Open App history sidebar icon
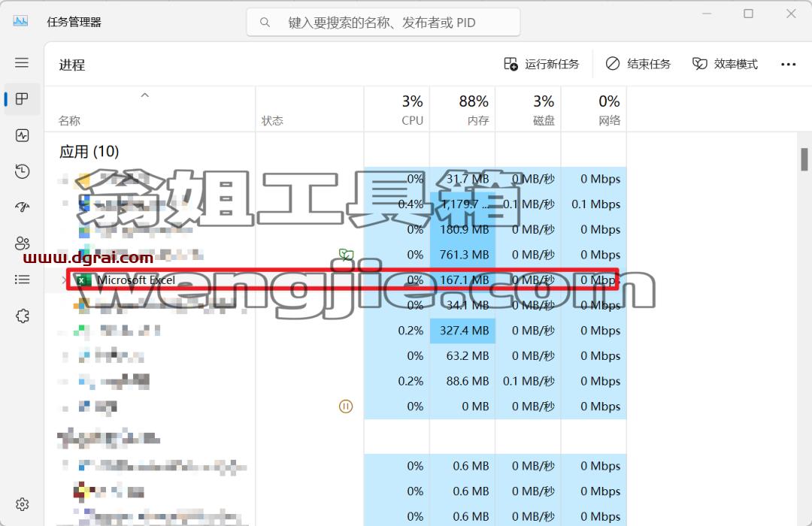Image resolution: width=812 pixels, height=526 pixels. click(22, 171)
